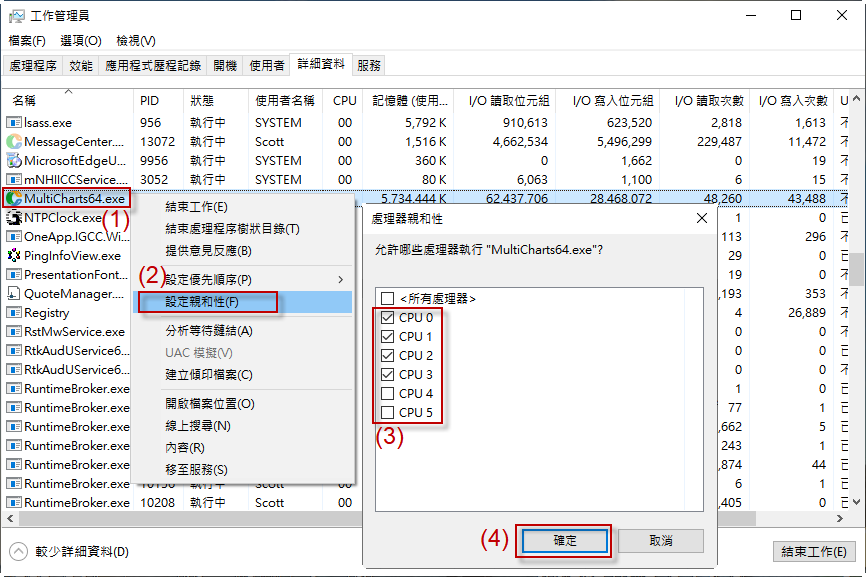Click the 結束工作(E) button at bottom right
This screenshot has width=866, height=577.
[x=814, y=552]
